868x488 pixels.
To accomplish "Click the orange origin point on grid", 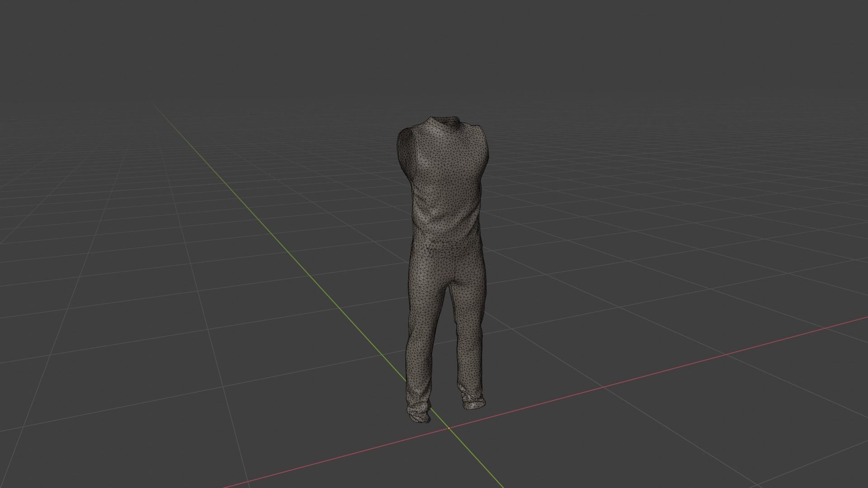I will [449, 428].
